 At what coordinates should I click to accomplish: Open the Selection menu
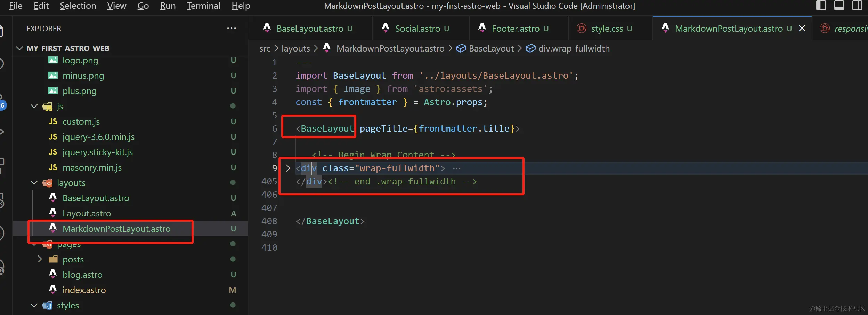78,6
